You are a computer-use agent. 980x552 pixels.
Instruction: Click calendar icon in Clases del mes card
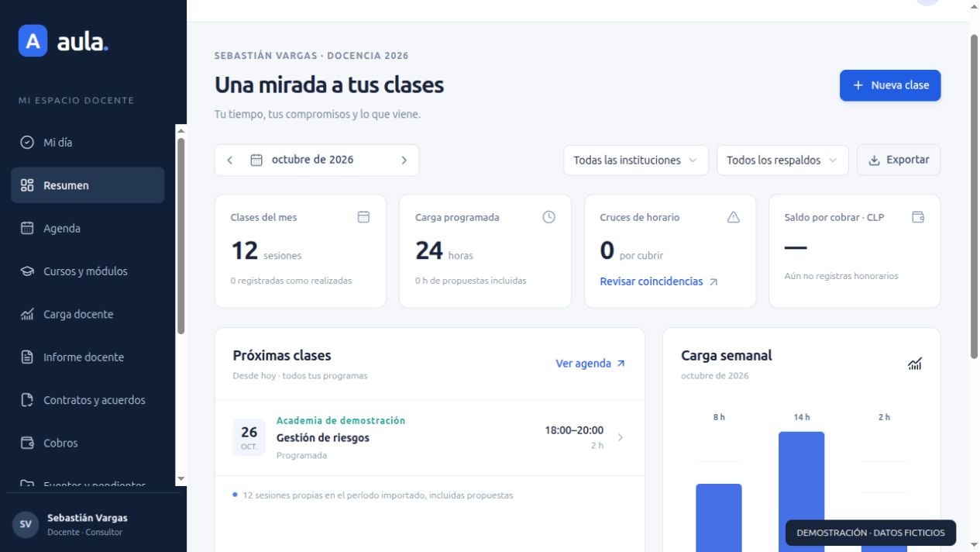[x=363, y=217]
